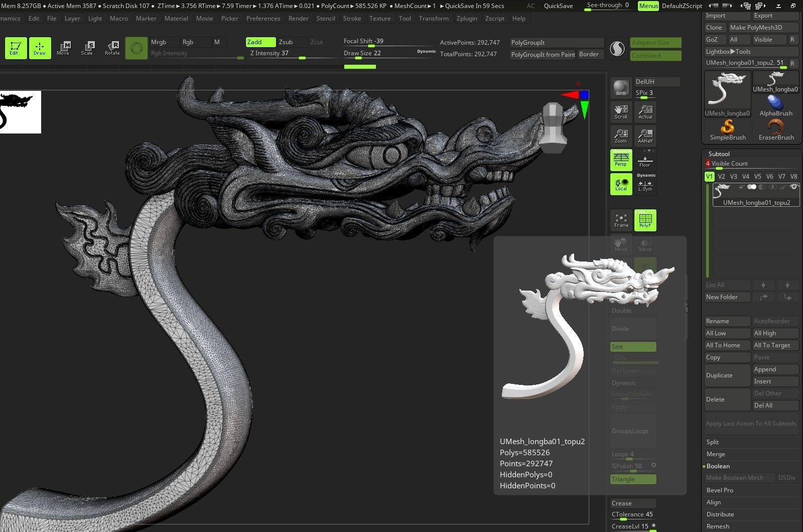This screenshot has height=532, width=803.
Task: Switch to the Move tool
Action: point(63,48)
